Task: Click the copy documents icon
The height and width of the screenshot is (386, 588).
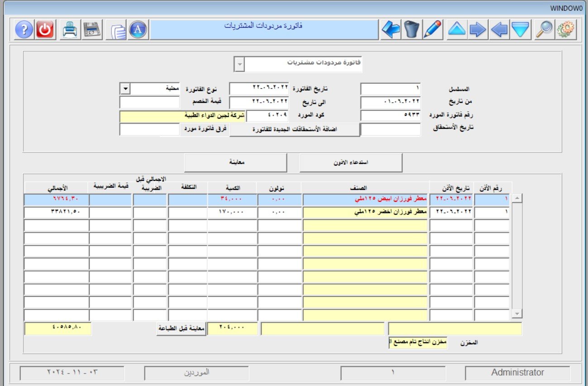Action: pyautogui.click(x=118, y=31)
